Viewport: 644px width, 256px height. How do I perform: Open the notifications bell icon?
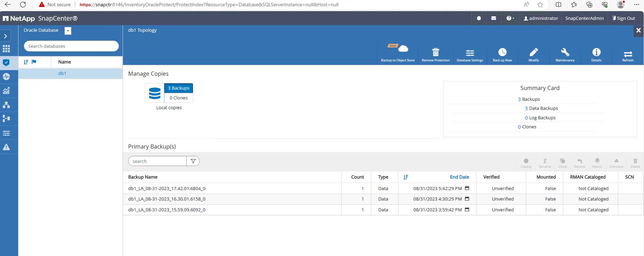(479, 18)
